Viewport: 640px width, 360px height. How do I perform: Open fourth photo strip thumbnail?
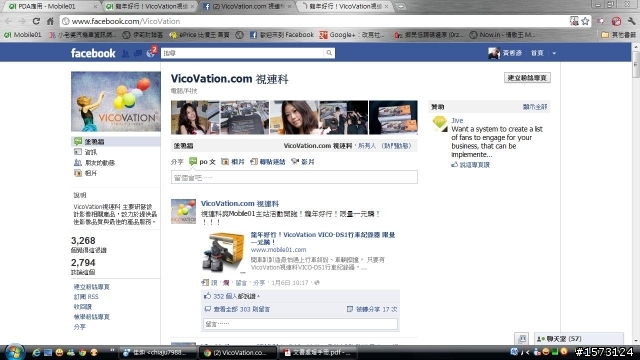(343, 118)
